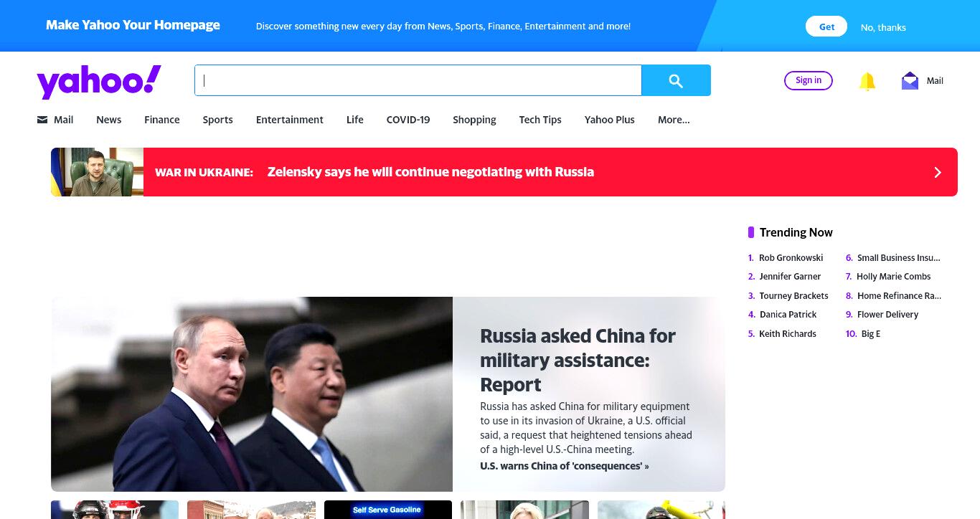The image size is (980, 519).
Task: Open the Rob Gronkowski trending link
Action: pos(791,257)
